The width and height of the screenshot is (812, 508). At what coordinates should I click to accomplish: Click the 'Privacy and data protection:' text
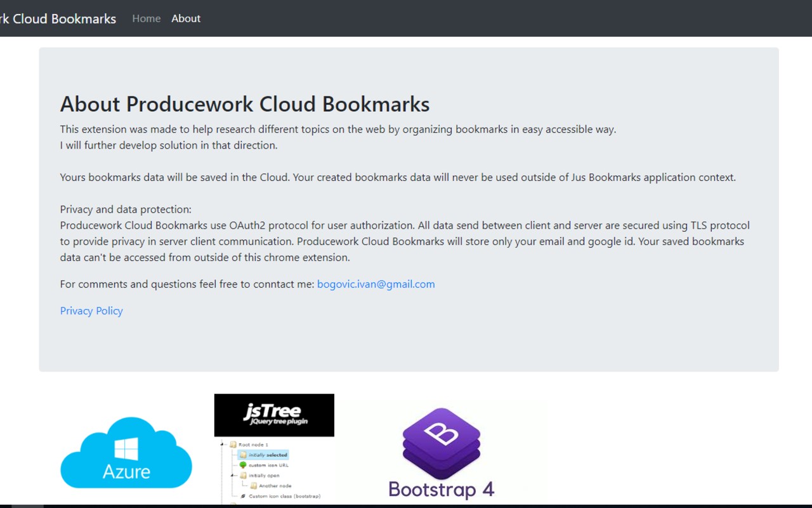coord(126,210)
